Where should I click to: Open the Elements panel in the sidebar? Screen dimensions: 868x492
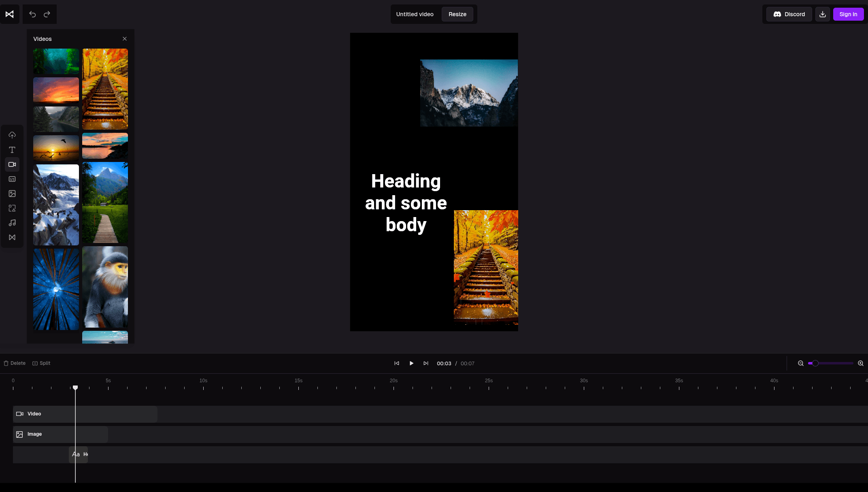tap(12, 208)
